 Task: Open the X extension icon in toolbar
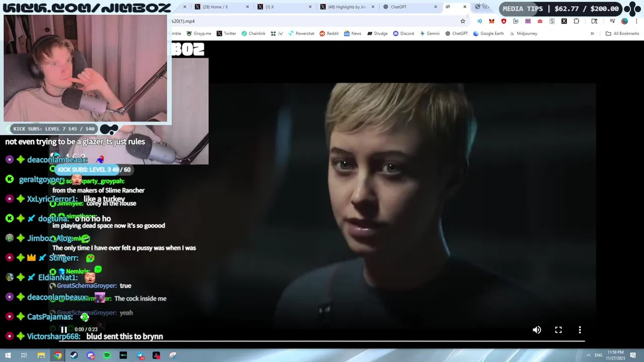point(564,21)
